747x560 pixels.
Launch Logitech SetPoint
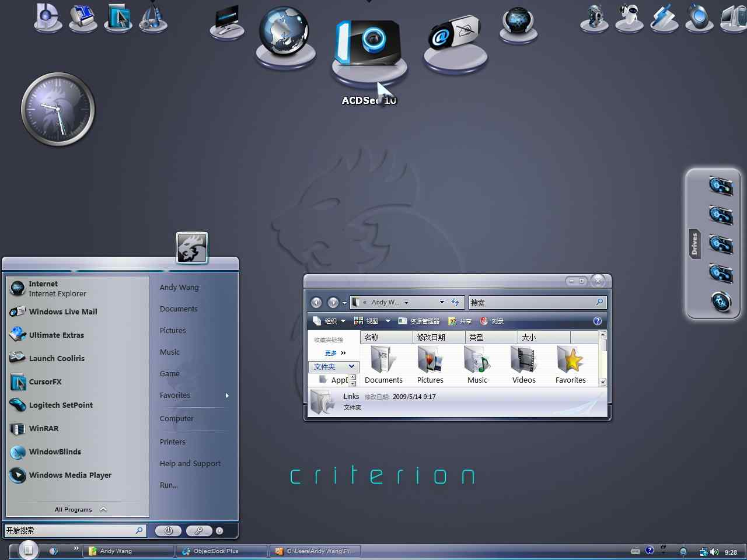click(x=78, y=405)
